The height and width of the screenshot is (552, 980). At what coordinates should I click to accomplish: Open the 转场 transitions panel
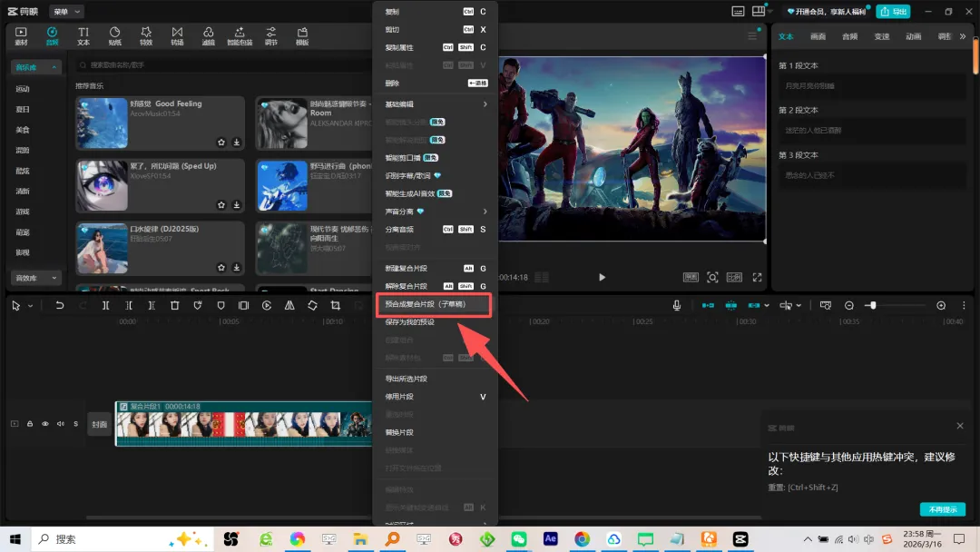(178, 35)
